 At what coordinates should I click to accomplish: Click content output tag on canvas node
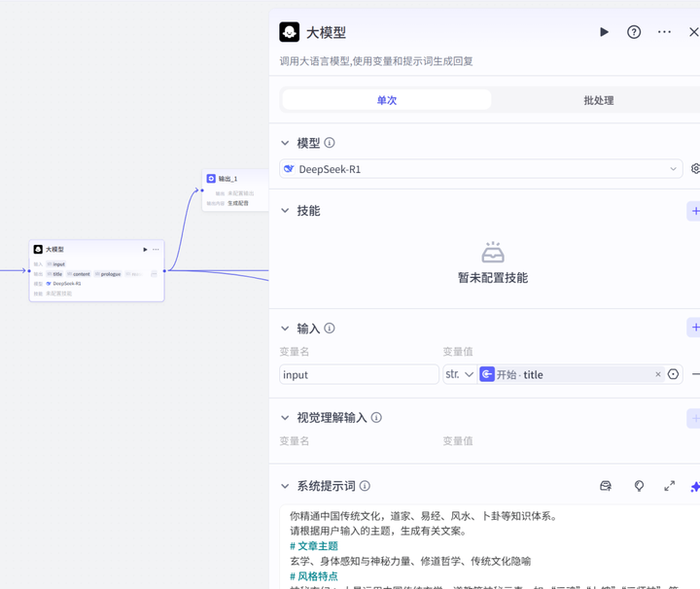(x=79, y=274)
